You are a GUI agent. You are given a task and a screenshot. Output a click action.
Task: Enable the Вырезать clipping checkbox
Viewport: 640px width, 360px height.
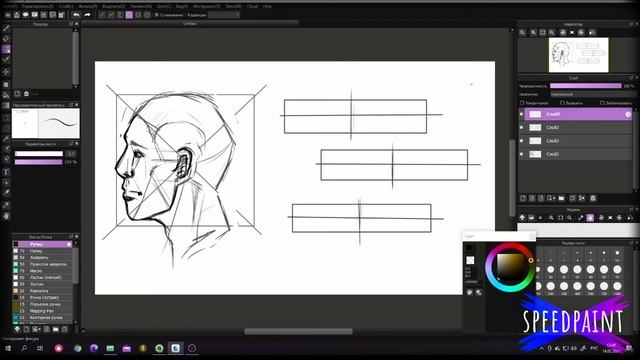coord(562,103)
